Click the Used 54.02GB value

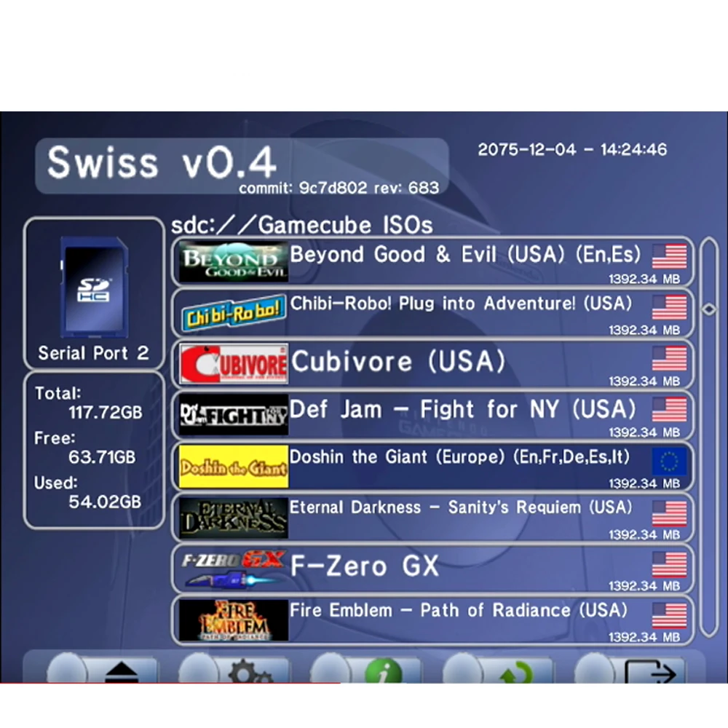click(105, 502)
